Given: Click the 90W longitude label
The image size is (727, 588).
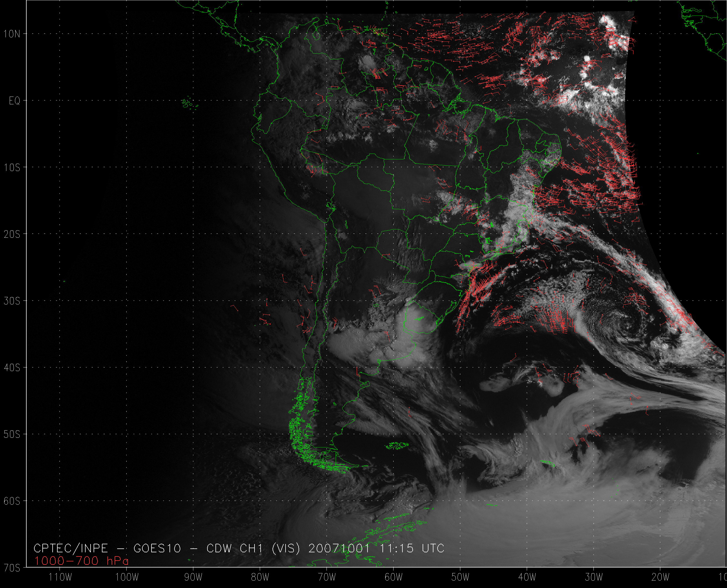Looking at the screenshot, I should click(193, 577).
